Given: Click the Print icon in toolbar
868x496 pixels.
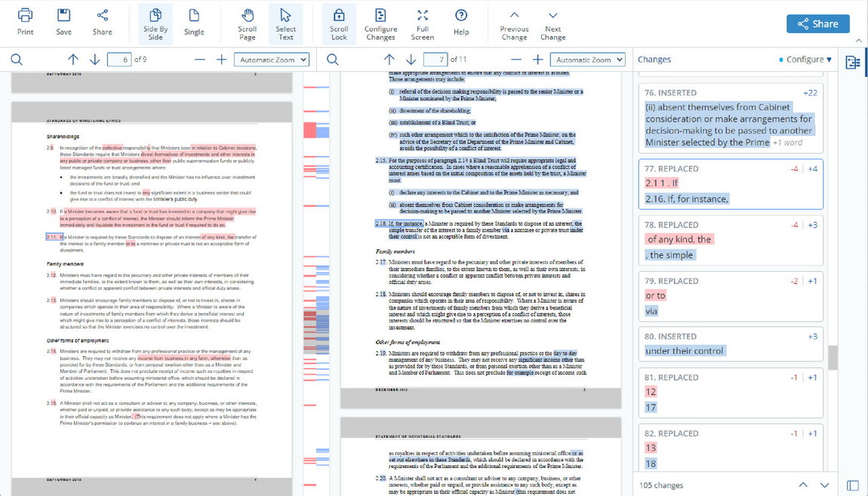Looking at the screenshot, I should coord(25,22).
